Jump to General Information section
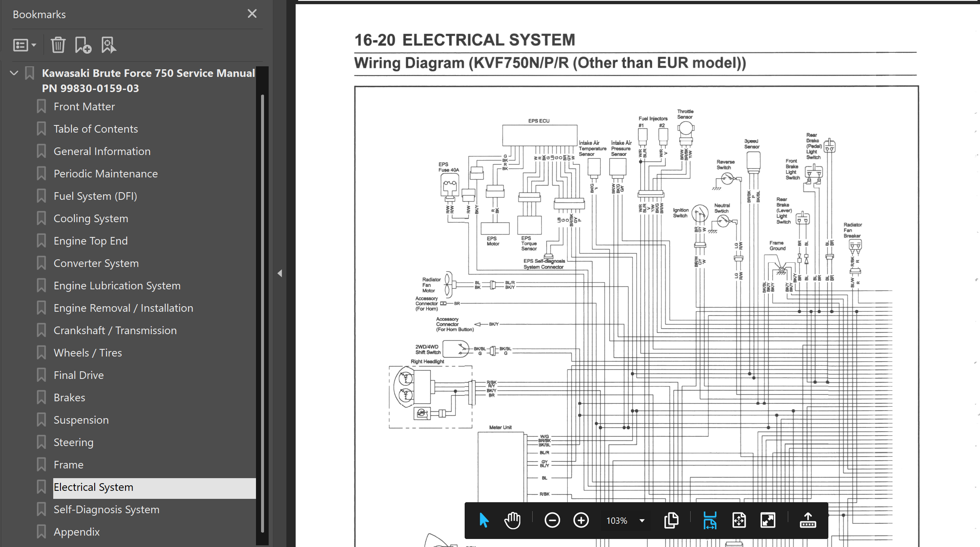This screenshot has width=980, height=547. [102, 151]
